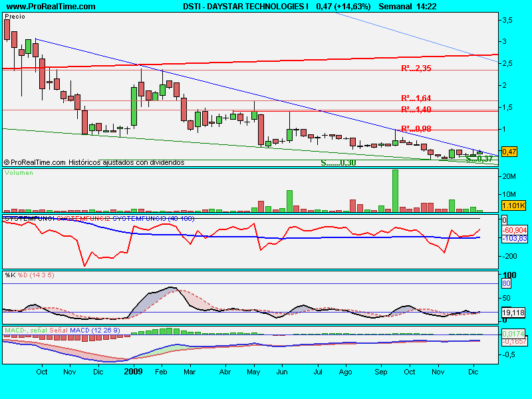Image resolution: width=532 pixels, height=399 pixels.
Task: Click the May label on time axis
Action: [x=253, y=372]
